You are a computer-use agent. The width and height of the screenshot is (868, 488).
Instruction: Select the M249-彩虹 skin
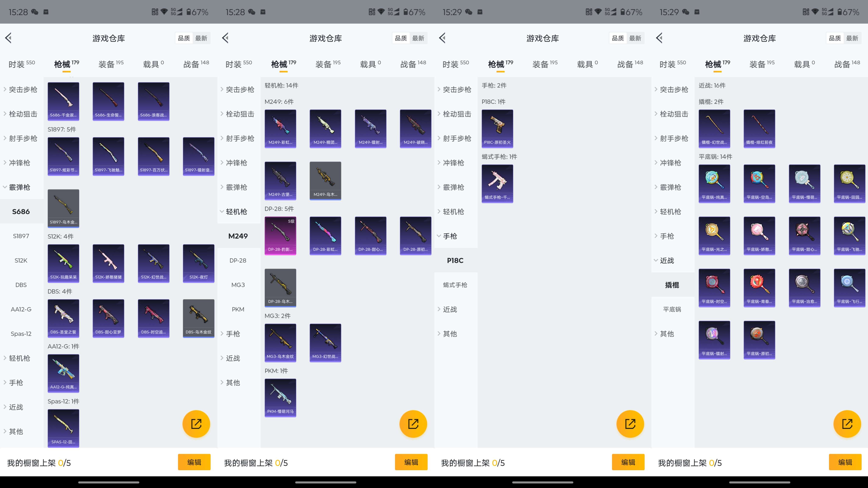(280, 129)
